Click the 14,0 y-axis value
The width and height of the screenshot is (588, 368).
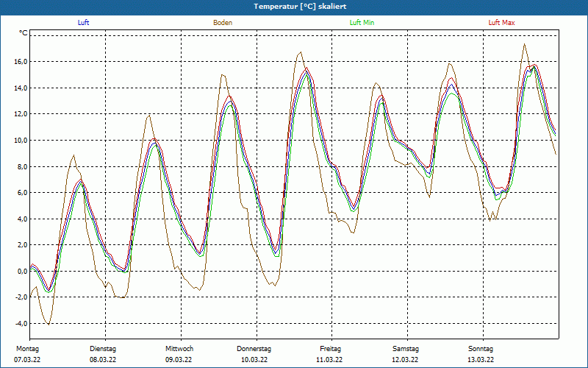pos(21,88)
